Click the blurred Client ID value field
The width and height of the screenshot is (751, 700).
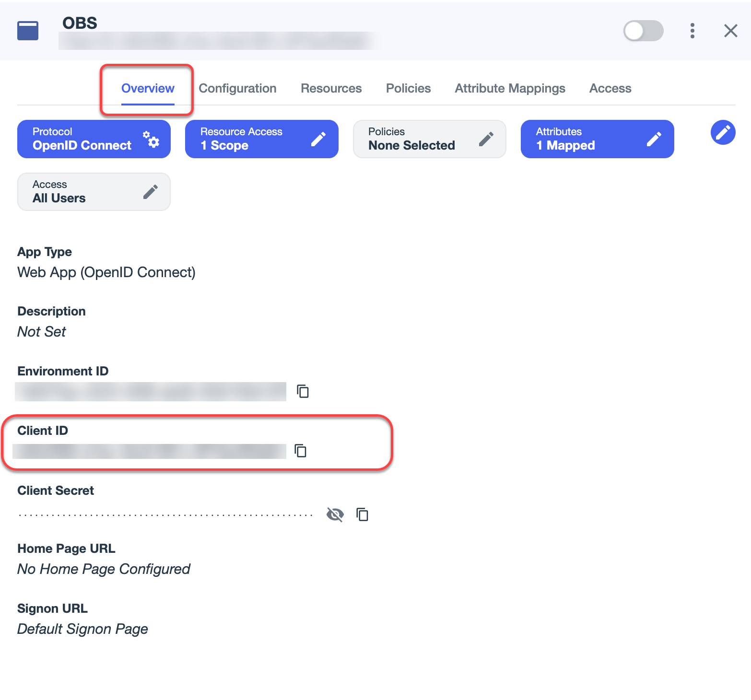(149, 451)
